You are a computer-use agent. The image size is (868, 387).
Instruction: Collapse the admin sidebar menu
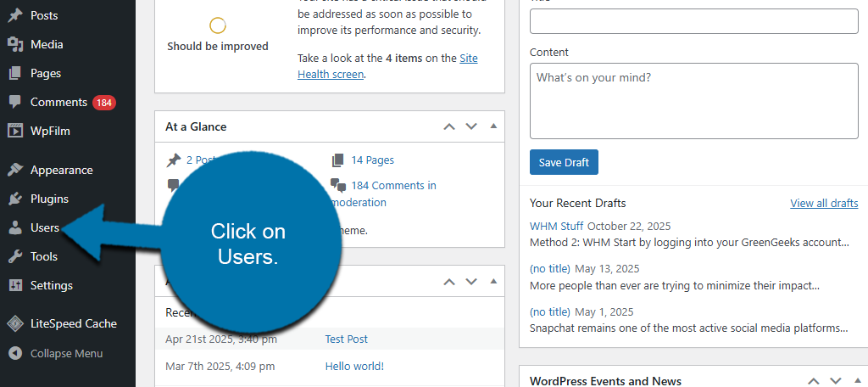coord(66,353)
